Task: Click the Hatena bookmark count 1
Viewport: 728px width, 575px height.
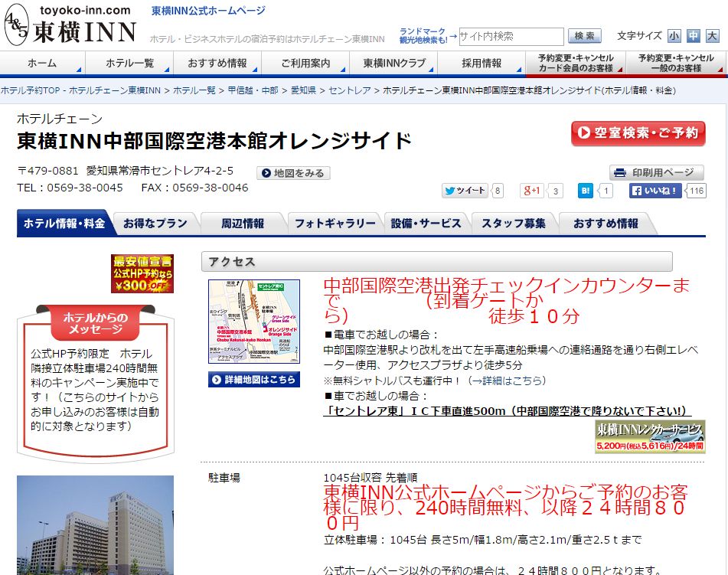Action: [606, 191]
